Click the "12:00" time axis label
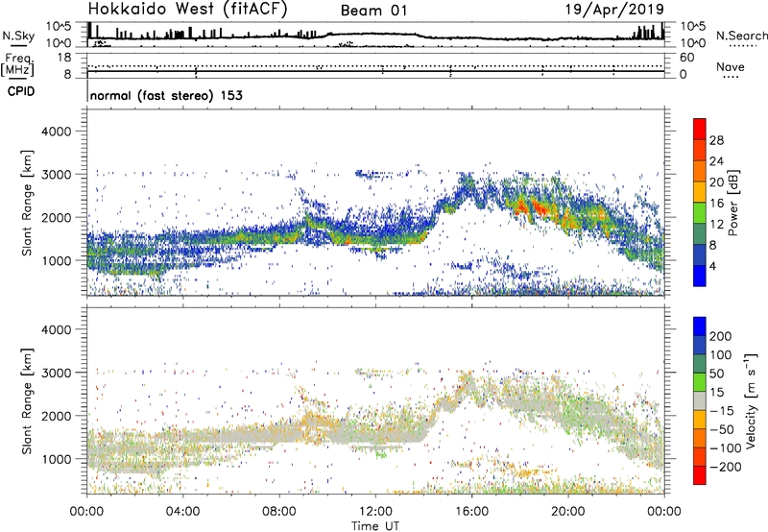This screenshot has height=532, width=768. tap(375, 512)
